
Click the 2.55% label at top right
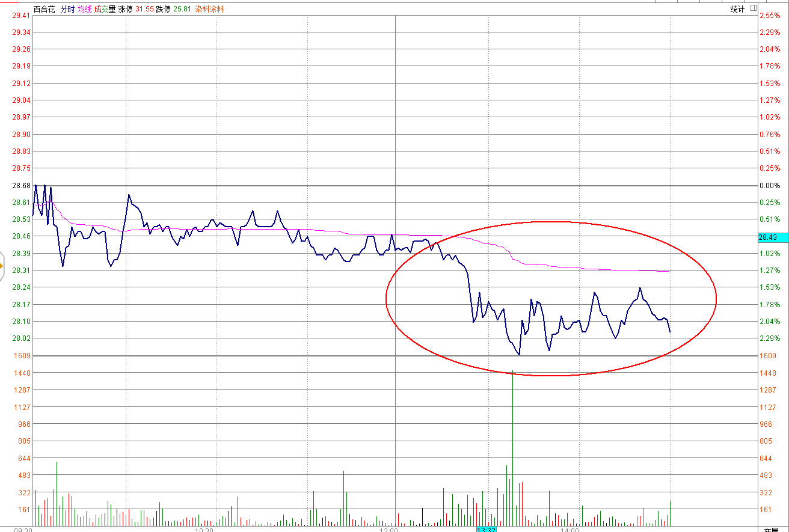770,15
